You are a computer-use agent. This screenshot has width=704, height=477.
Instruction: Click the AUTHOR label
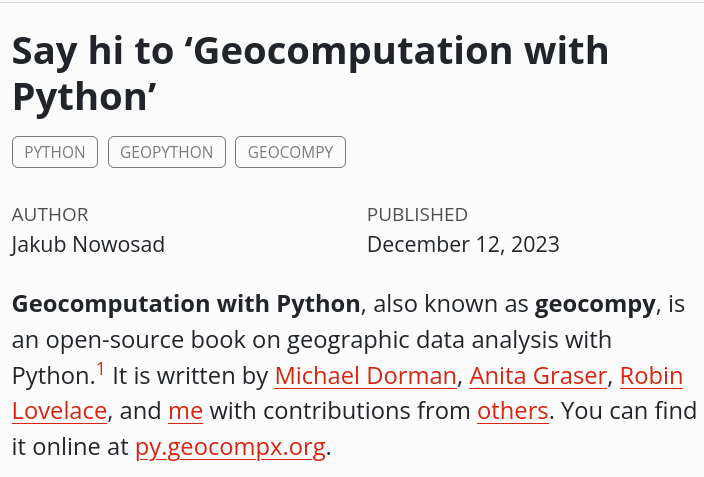coord(50,214)
